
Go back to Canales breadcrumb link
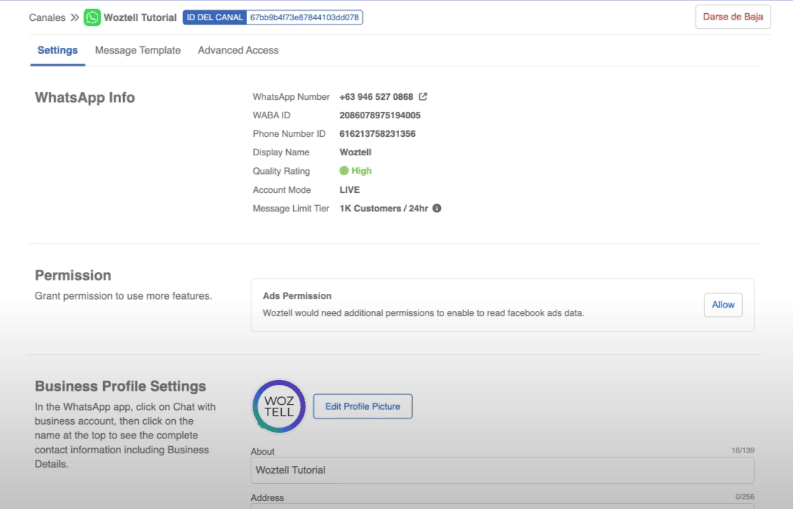pos(47,18)
